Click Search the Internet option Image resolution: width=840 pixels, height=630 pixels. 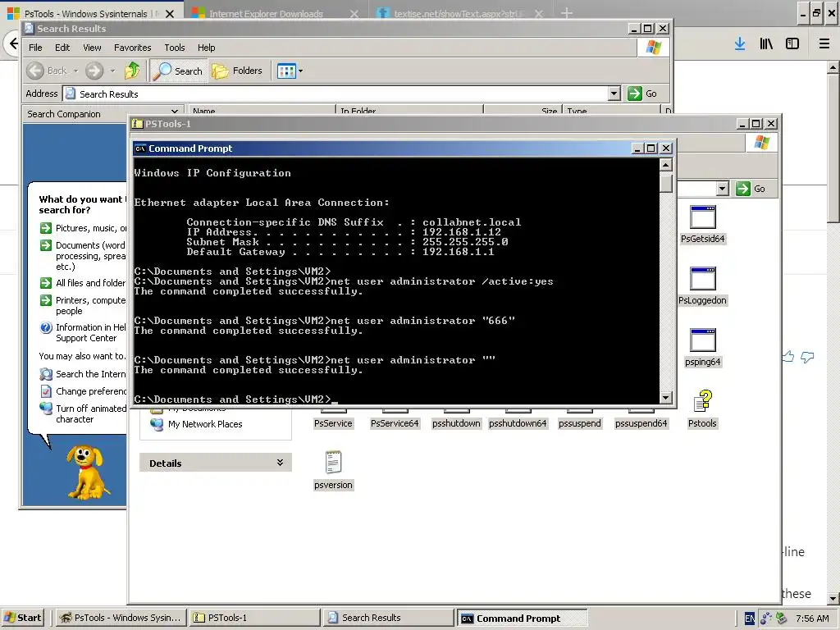[x=83, y=374]
